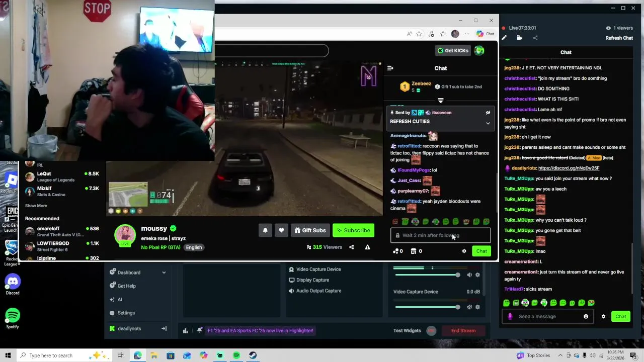This screenshot has height=362, width=644.
Task: Open Settings in Streamlabs sidebar
Action: point(126,313)
